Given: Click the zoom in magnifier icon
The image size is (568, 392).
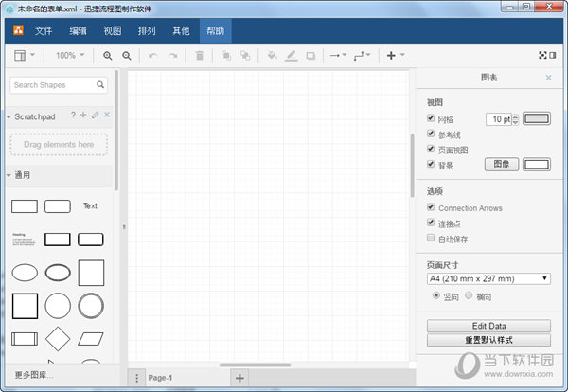Looking at the screenshot, I should point(108,56).
